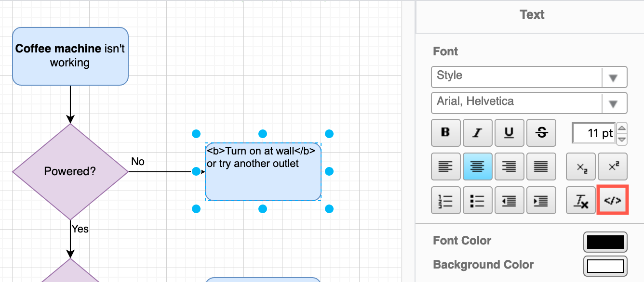Clear text formatting with the Tx icon

[x=580, y=200]
